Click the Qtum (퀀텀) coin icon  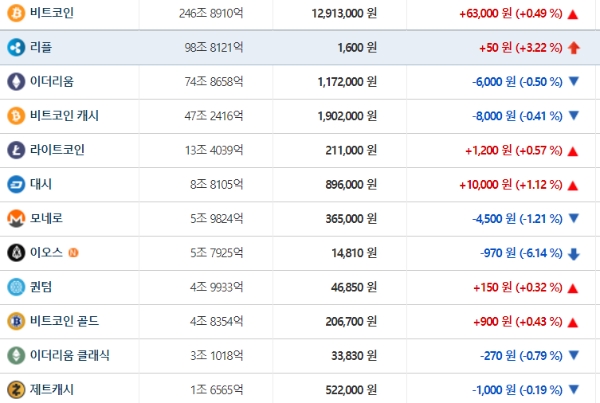(x=16, y=287)
